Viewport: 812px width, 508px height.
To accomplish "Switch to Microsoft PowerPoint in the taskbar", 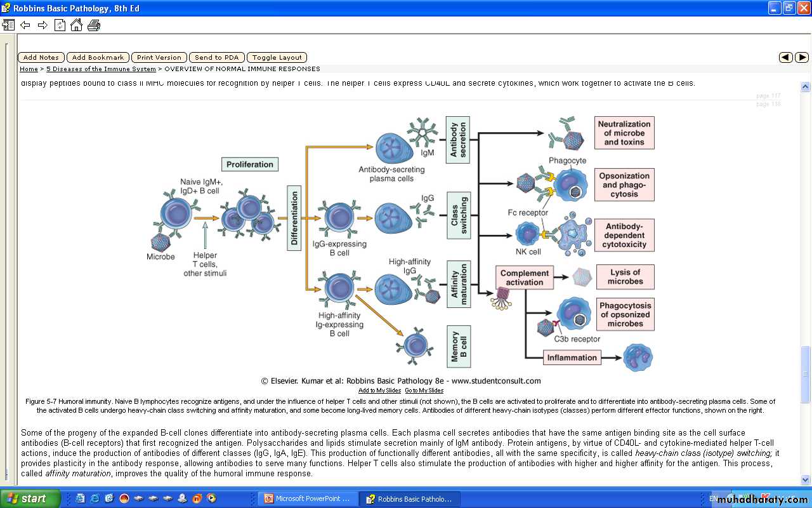I will [308, 499].
